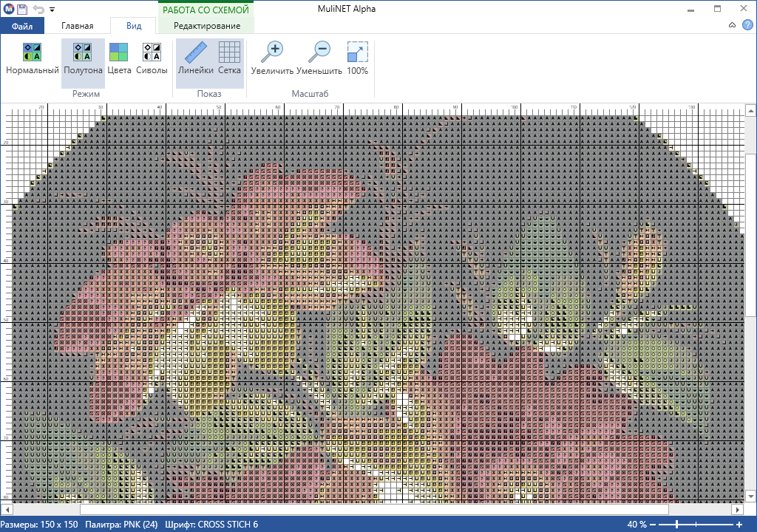Viewport: 757px width, 532px height.
Task: Maximize the MuliNET Alpha window
Action: (x=717, y=9)
